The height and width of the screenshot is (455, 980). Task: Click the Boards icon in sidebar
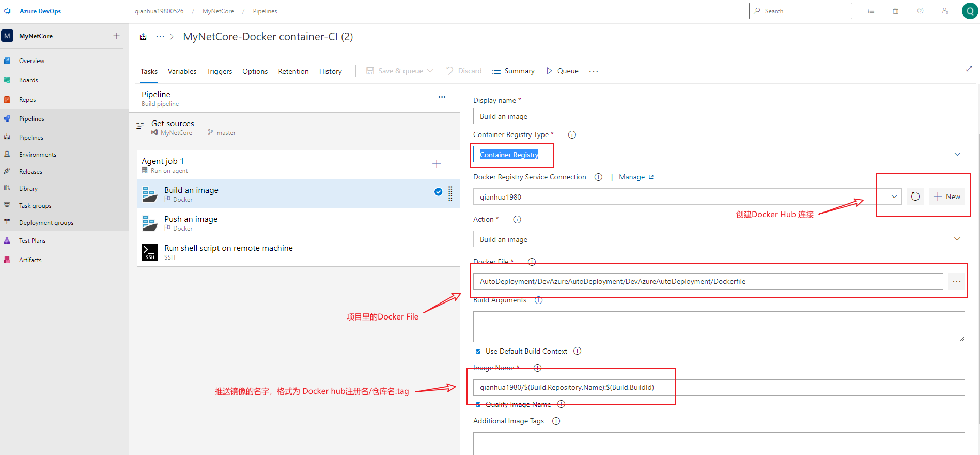[7, 80]
